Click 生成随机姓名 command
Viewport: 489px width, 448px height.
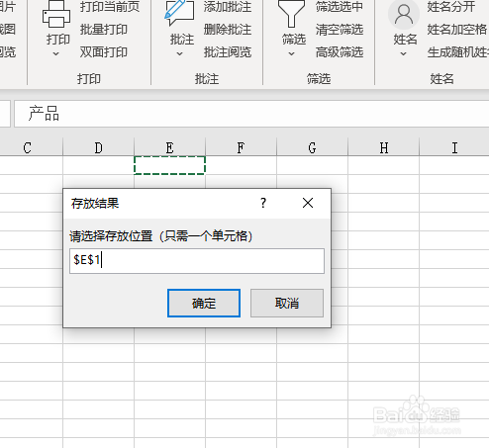tap(458, 52)
